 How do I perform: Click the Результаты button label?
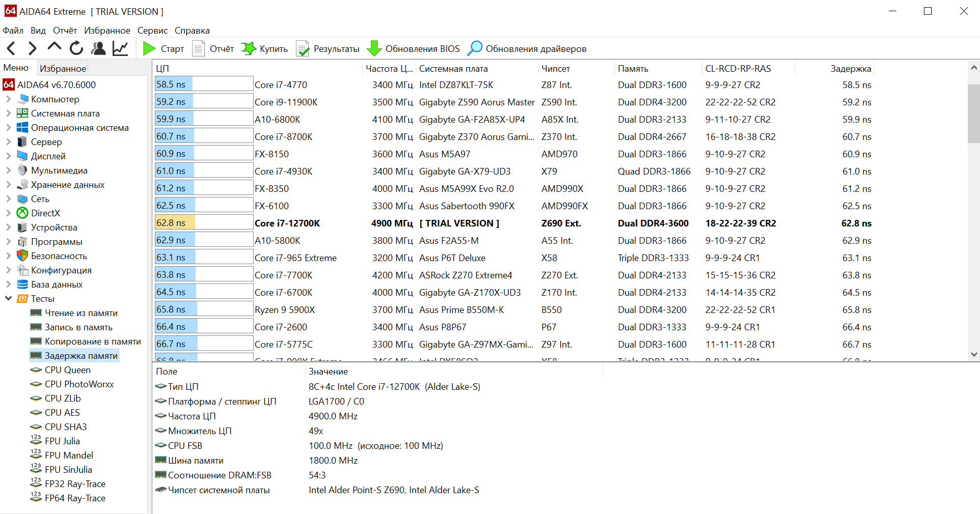[x=337, y=49]
